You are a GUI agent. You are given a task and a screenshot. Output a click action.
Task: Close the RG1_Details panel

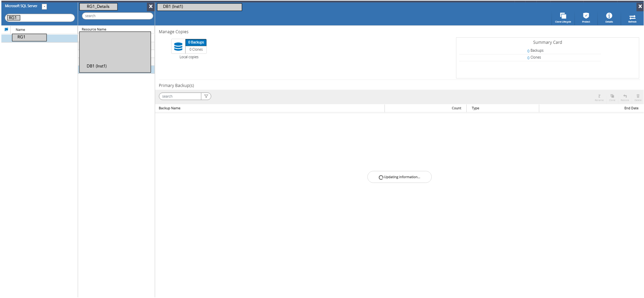(151, 7)
